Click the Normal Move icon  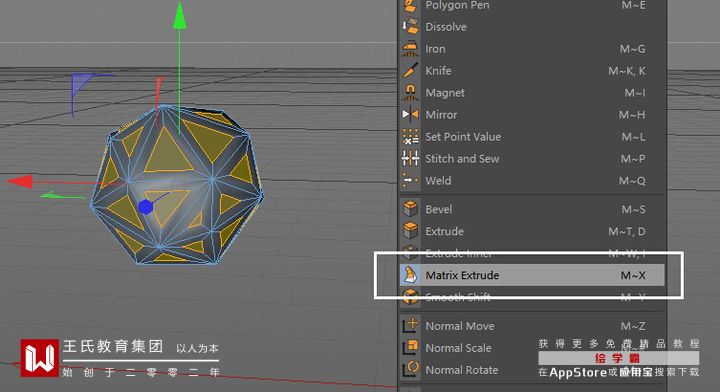click(410, 325)
